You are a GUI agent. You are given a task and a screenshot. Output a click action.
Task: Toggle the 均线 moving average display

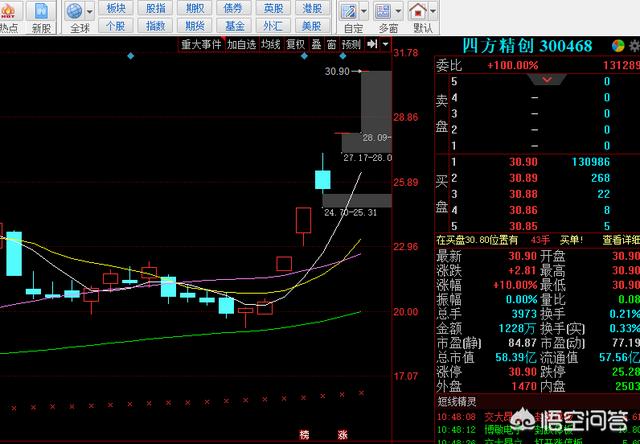point(270,45)
